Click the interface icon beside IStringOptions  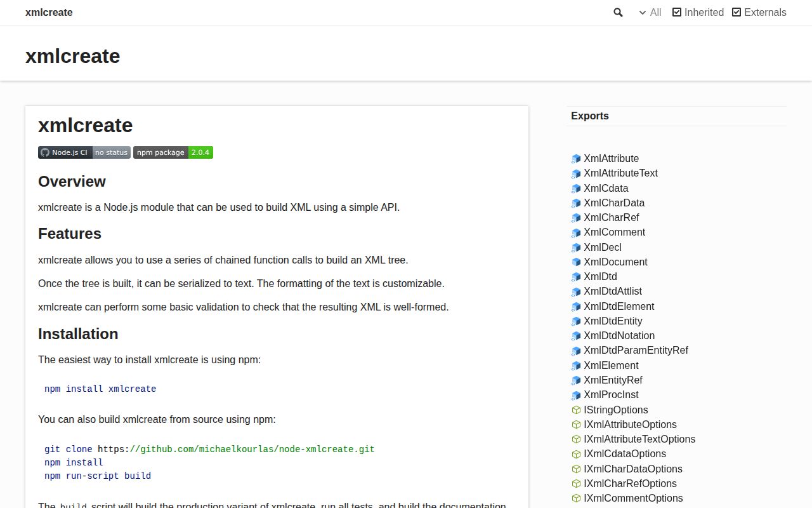(x=576, y=410)
